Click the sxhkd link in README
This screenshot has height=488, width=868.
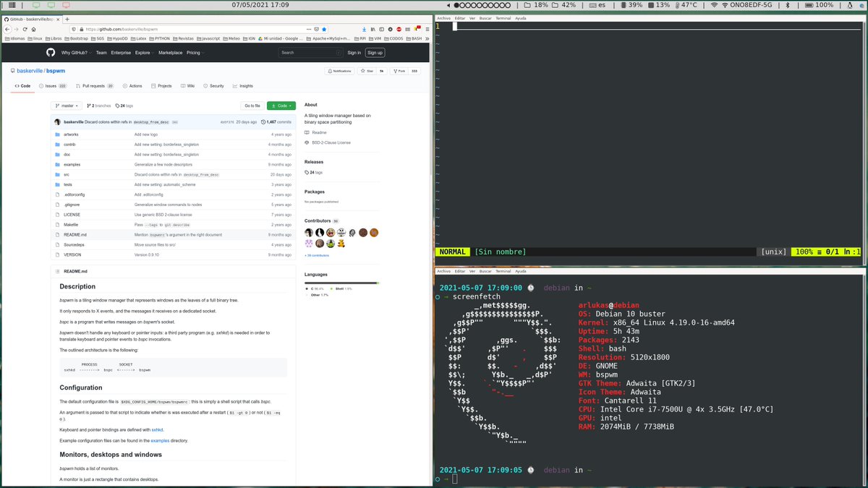tap(158, 429)
